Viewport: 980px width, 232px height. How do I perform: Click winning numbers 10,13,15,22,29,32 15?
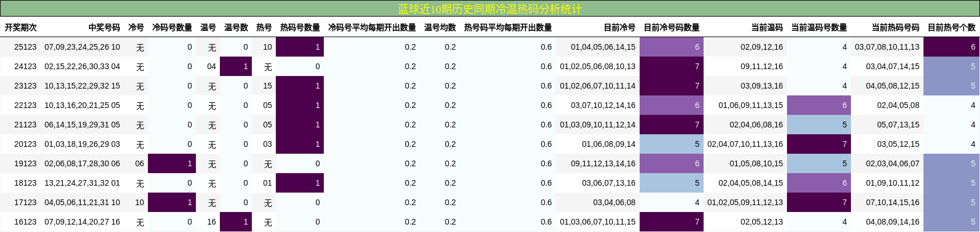coord(82,86)
